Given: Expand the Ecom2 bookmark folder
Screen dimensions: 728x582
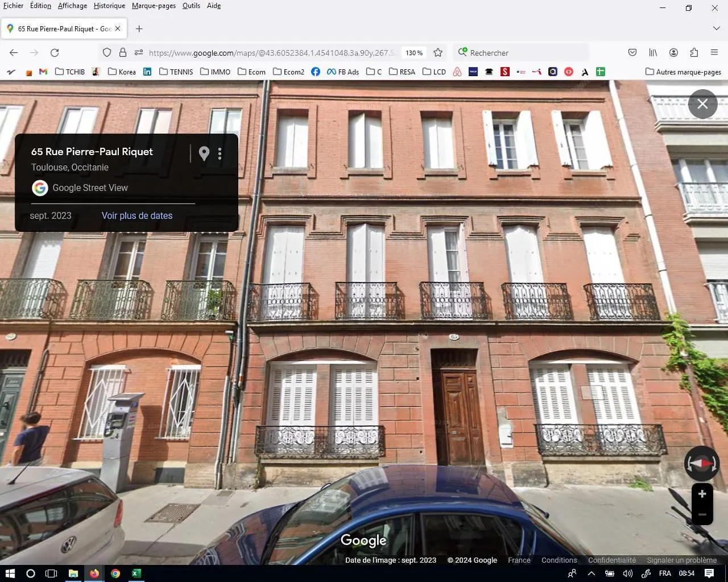Looking at the screenshot, I should click(x=288, y=72).
